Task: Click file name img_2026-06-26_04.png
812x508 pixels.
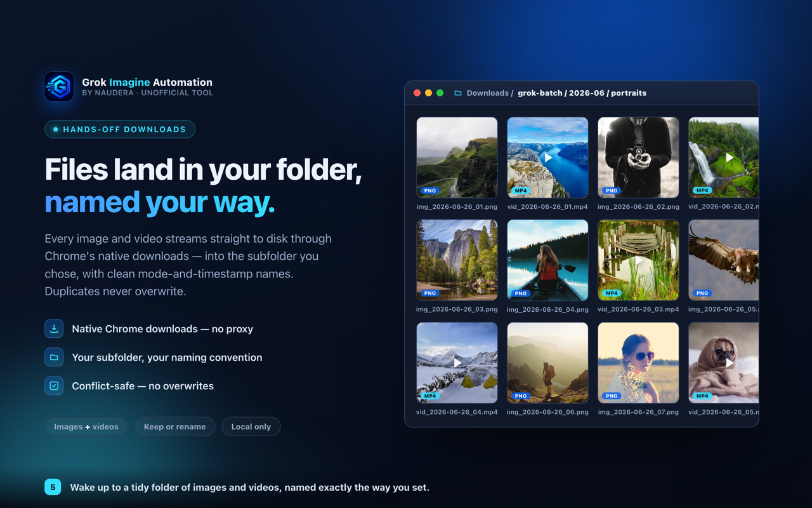Action: tap(547, 309)
